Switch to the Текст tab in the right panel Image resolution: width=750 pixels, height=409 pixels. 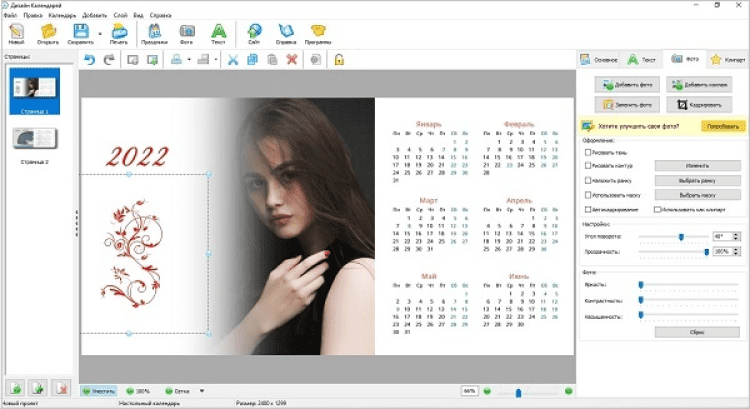641,59
